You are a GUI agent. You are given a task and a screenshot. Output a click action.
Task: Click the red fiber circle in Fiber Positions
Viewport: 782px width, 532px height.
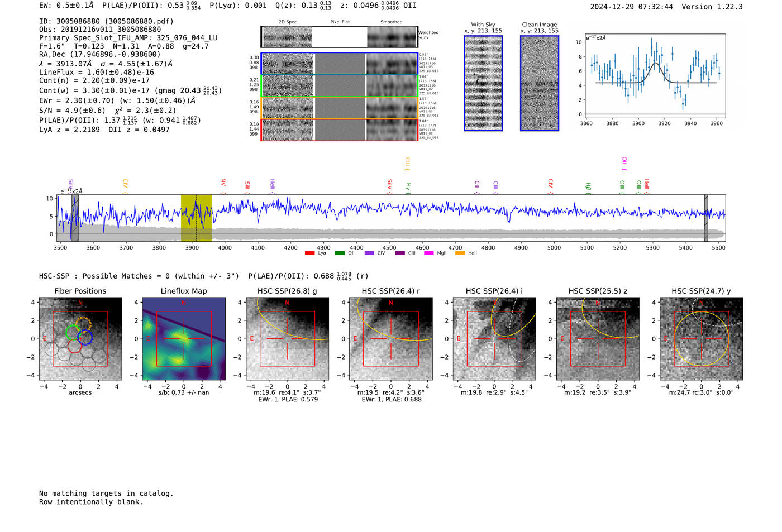tap(75, 346)
